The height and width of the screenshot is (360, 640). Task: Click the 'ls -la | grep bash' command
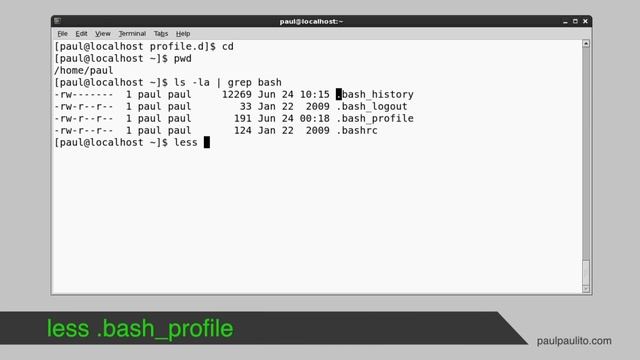228,82
